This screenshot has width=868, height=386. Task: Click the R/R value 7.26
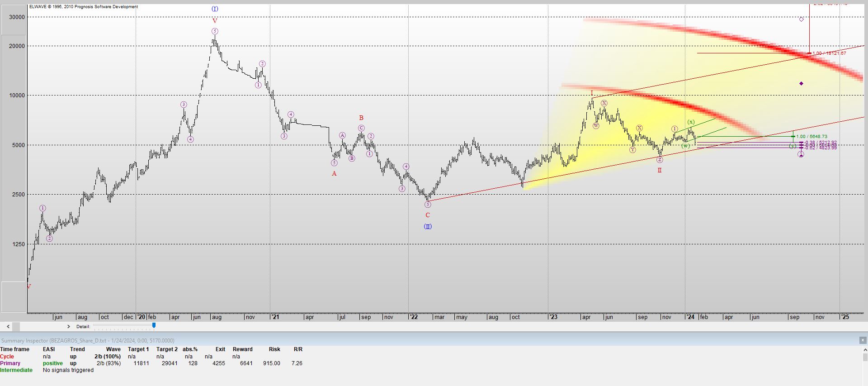coord(297,363)
